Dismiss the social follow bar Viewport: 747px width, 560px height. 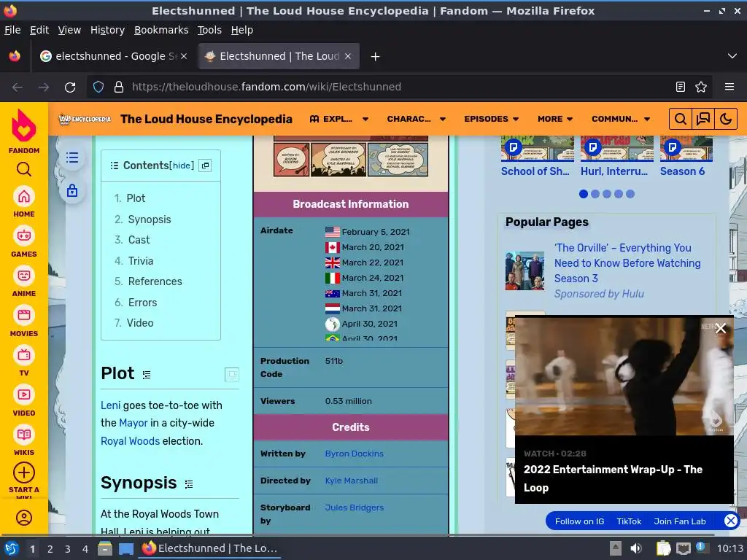[730, 521]
